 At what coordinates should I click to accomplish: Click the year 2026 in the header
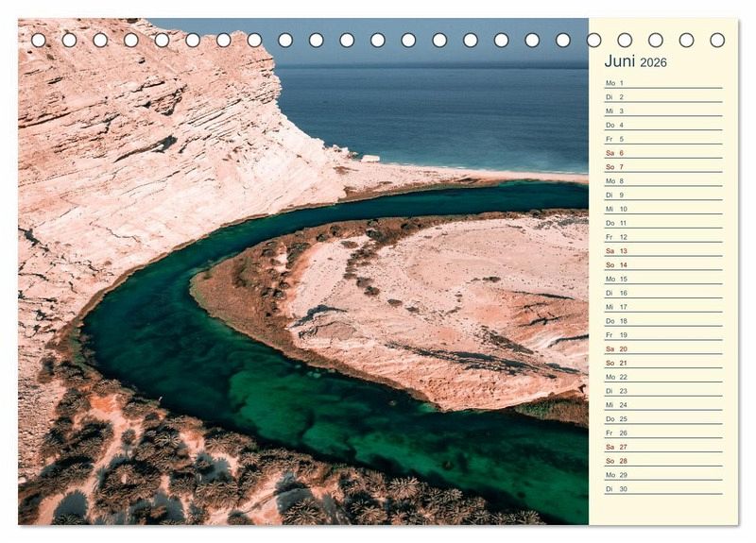tap(653, 63)
